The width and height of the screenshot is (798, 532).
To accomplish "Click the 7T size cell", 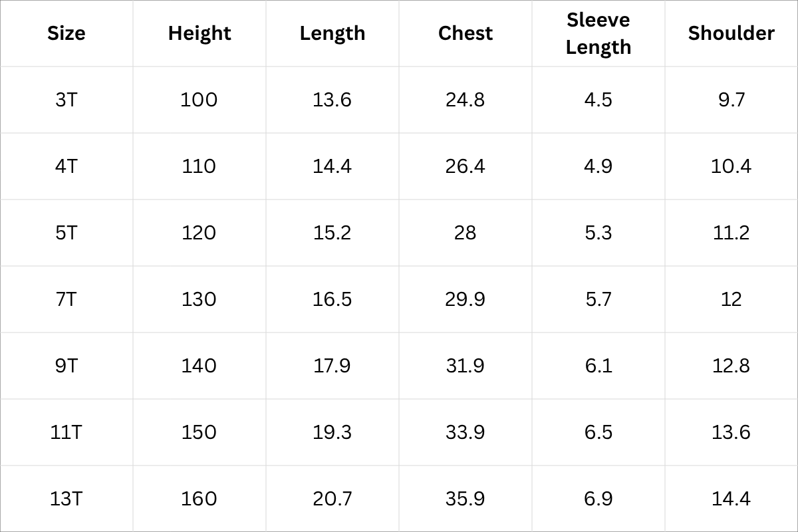I will [x=66, y=299].
